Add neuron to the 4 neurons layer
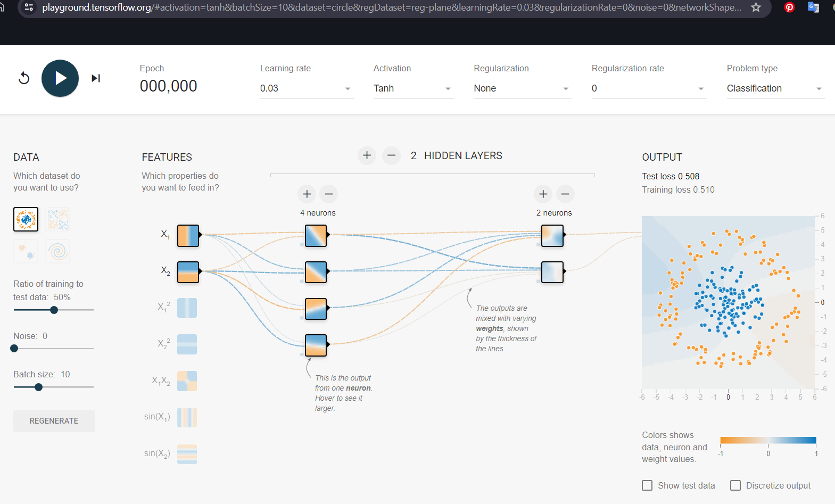The image size is (835, 504). (x=307, y=194)
